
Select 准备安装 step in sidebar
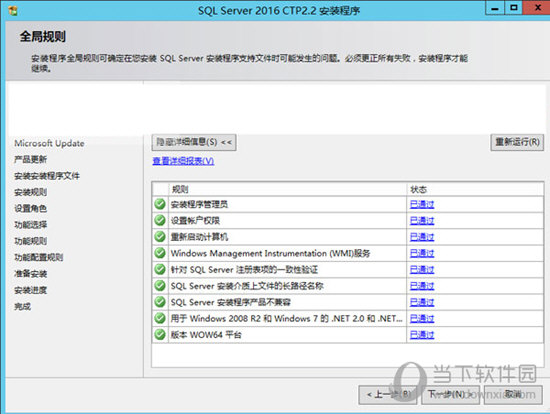pyautogui.click(x=31, y=274)
